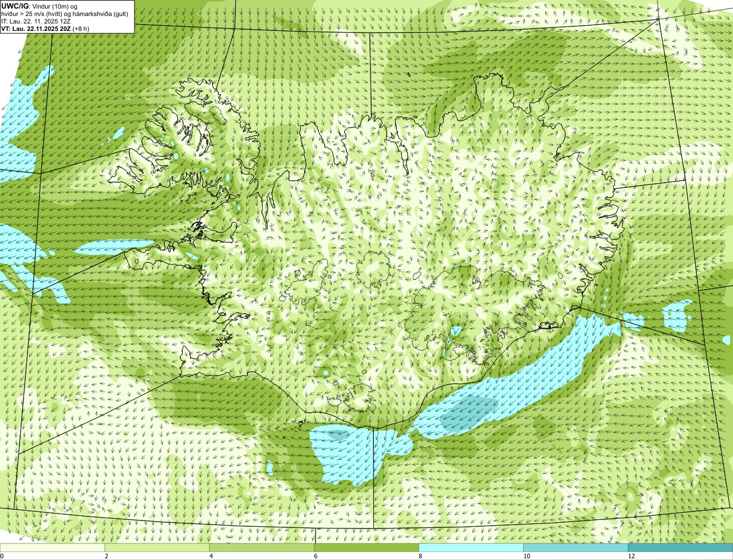
Task: Click the '0' tick label on the scale
Action: pos(2,556)
